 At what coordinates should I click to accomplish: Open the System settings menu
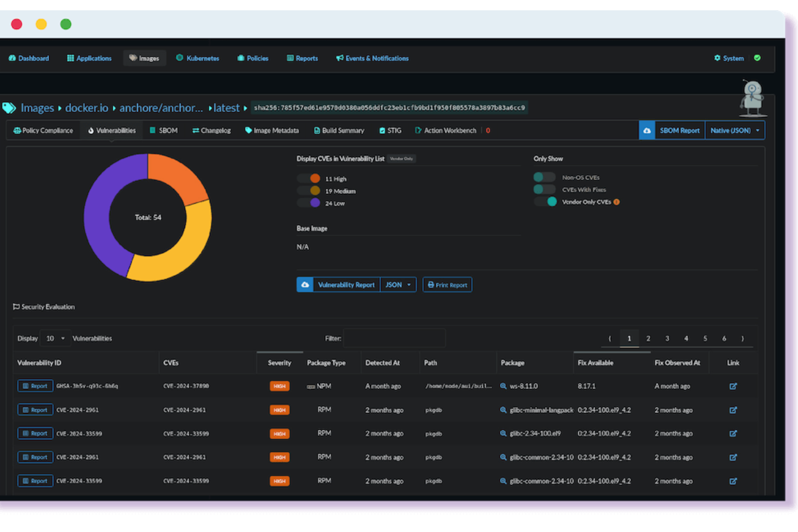point(729,58)
